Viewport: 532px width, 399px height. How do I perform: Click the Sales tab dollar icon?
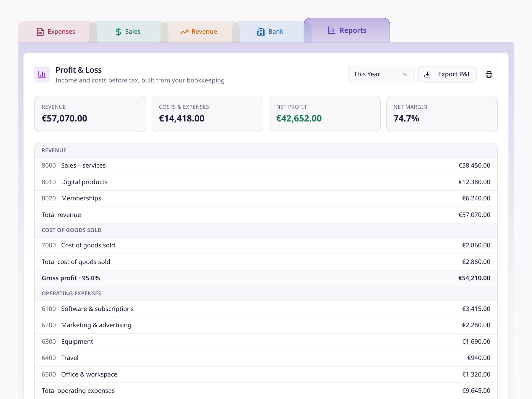point(118,32)
